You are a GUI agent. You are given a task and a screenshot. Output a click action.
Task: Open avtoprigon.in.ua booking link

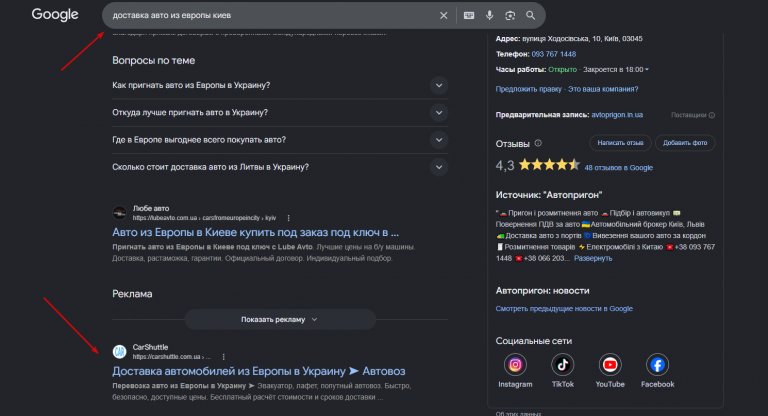click(x=617, y=115)
